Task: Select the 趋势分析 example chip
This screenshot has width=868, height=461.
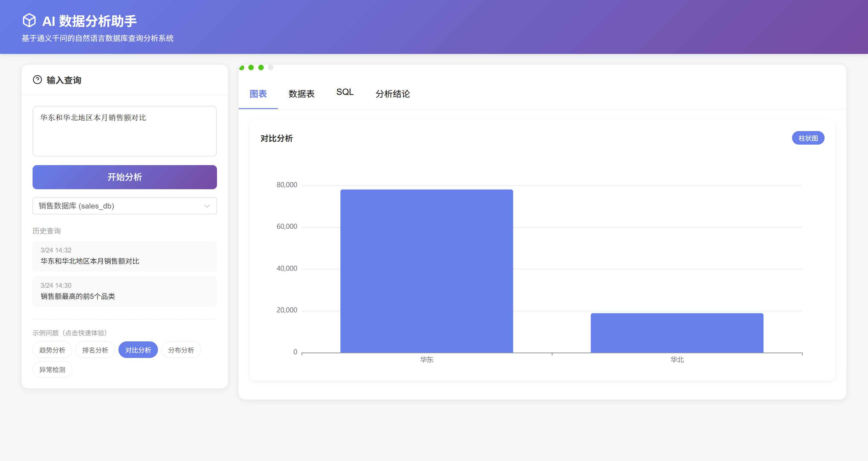Action: [x=52, y=350]
